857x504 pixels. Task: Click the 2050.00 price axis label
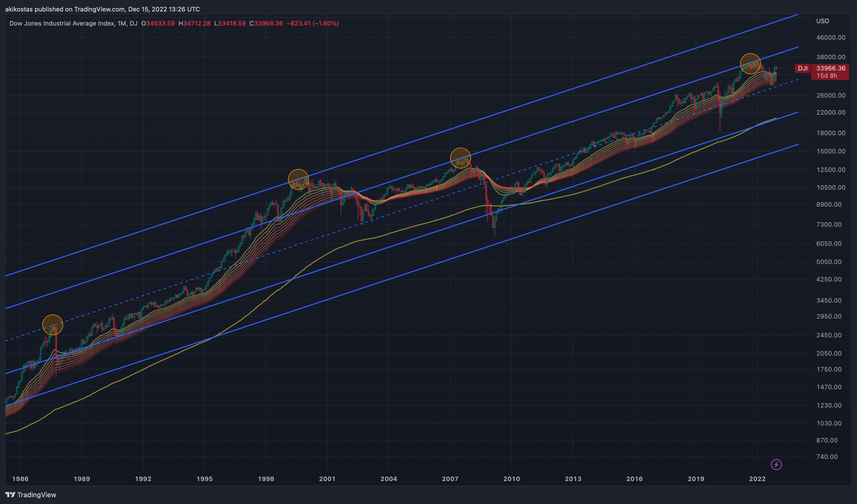[x=829, y=353]
